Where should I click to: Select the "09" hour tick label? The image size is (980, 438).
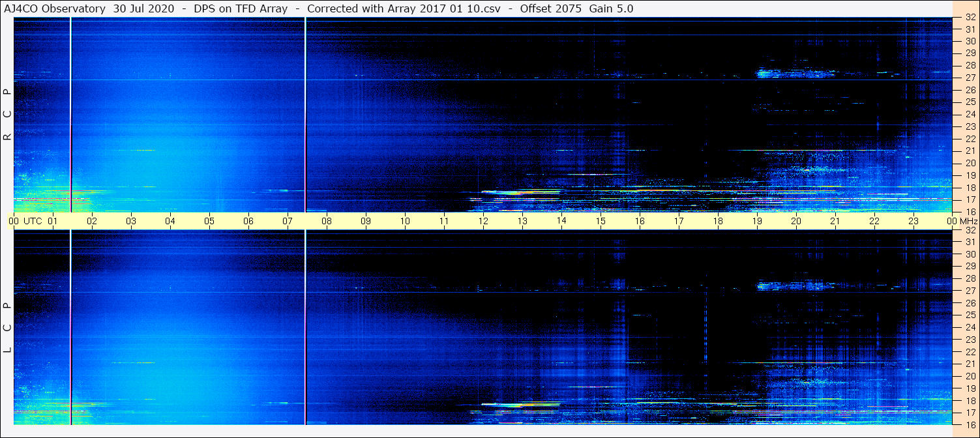366,221
